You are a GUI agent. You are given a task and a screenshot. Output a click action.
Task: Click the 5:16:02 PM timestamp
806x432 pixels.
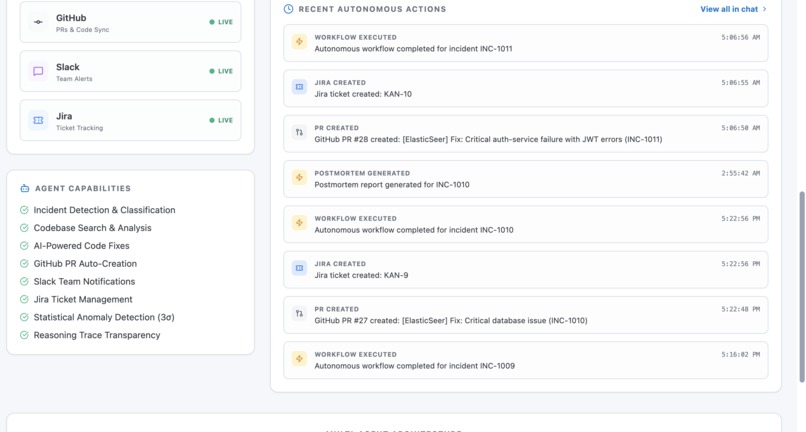(740, 354)
